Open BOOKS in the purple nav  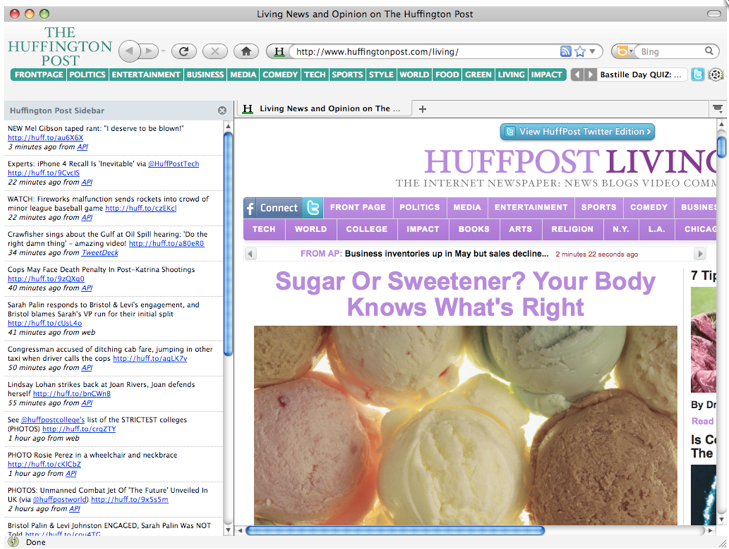click(x=474, y=229)
